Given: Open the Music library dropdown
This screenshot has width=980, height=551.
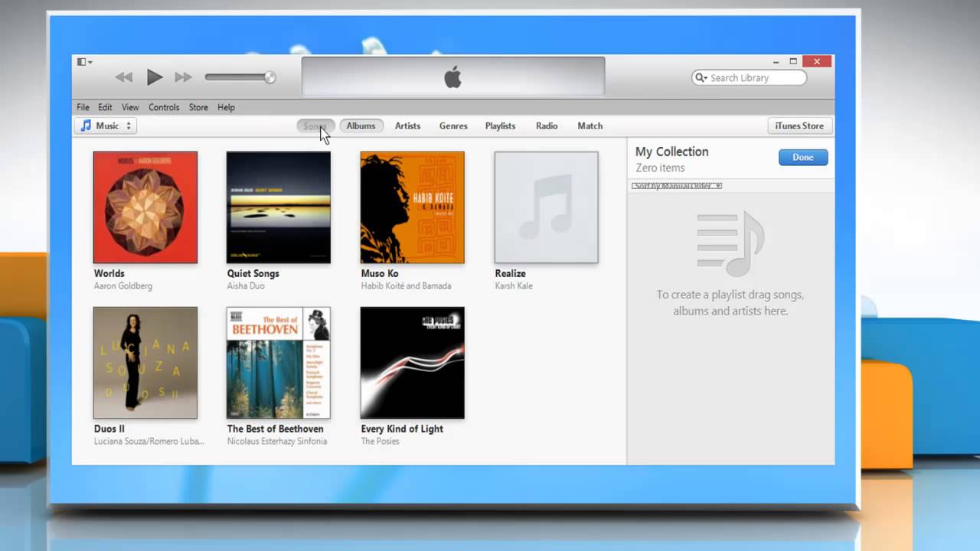Looking at the screenshot, I should point(106,126).
